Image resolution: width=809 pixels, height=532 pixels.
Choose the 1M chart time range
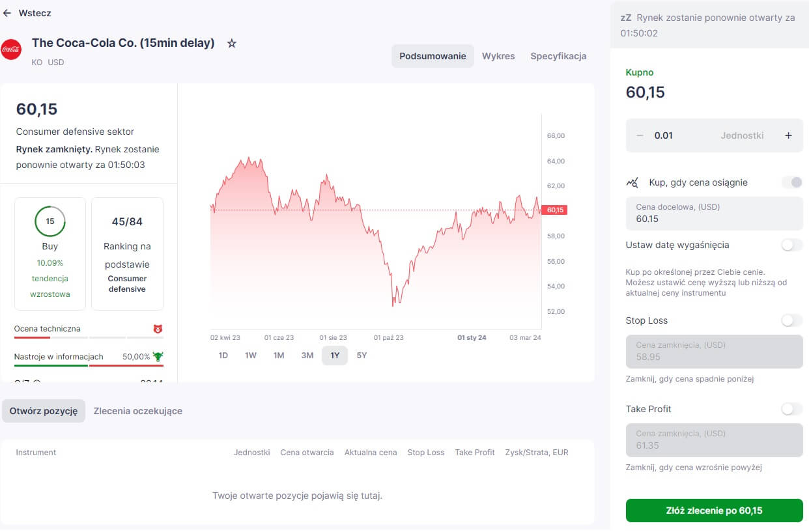[x=279, y=356]
